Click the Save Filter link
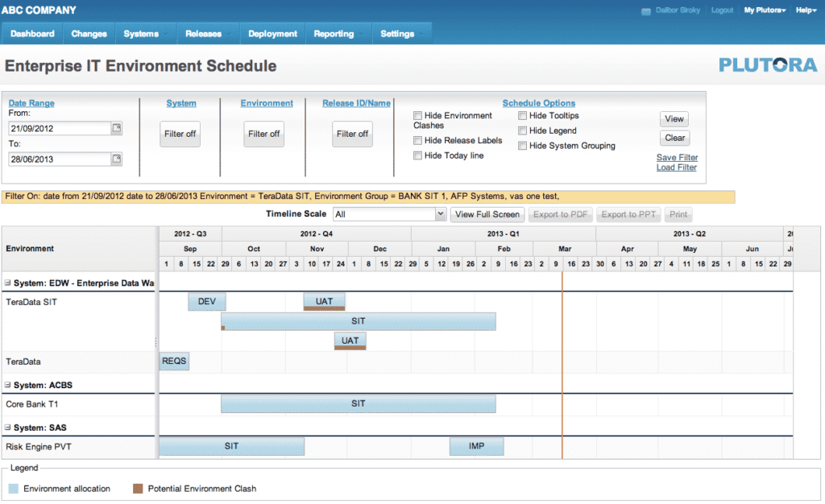This screenshot has height=504, width=825. [x=677, y=157]
